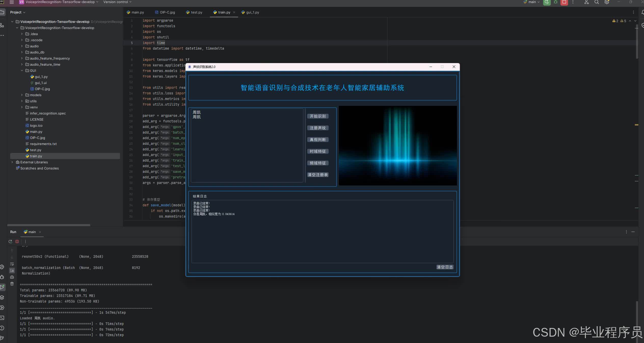Open Run toolbar more options dots
The image size is (644, 343).
pos(25,241)
